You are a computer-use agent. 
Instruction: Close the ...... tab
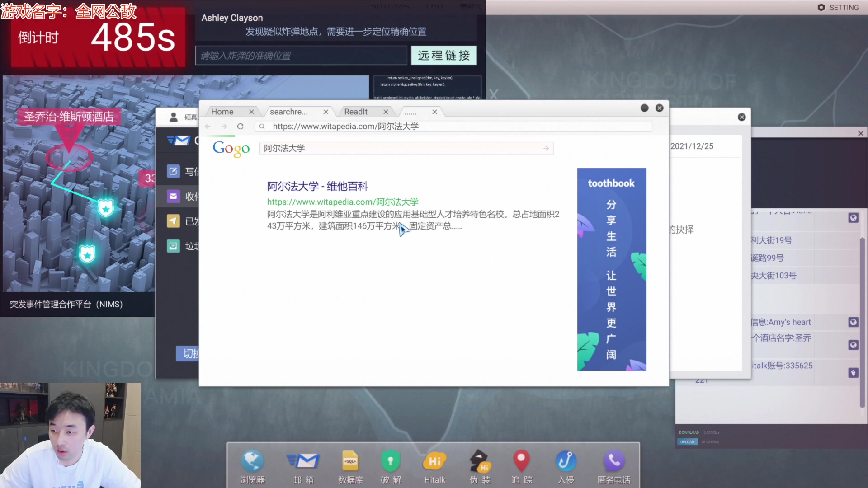point(434,112)
